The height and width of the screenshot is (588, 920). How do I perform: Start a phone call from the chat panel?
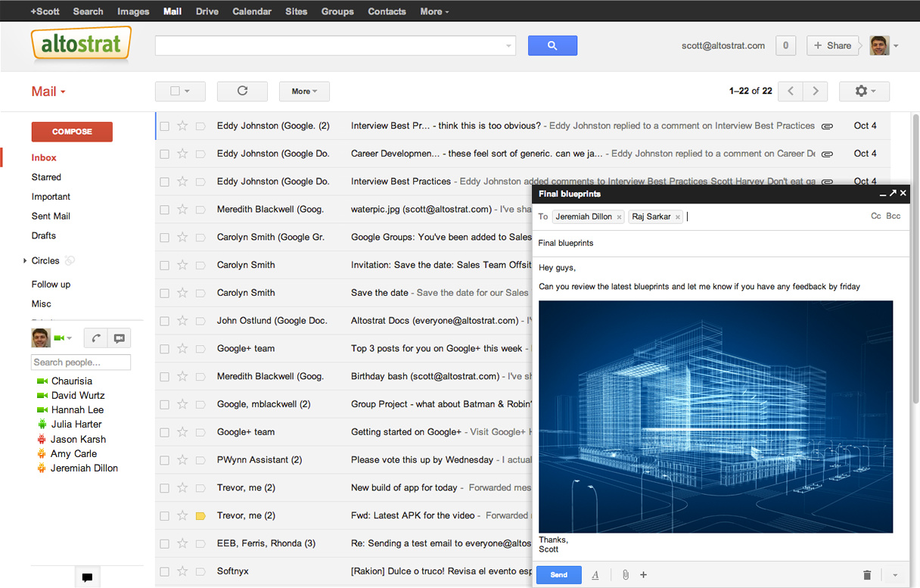coord(96,338)
